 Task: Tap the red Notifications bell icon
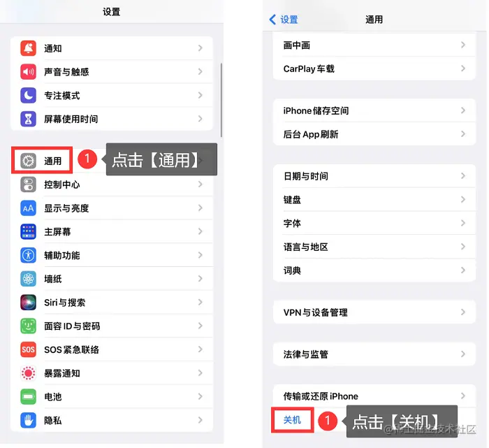[x=29, y=48]
